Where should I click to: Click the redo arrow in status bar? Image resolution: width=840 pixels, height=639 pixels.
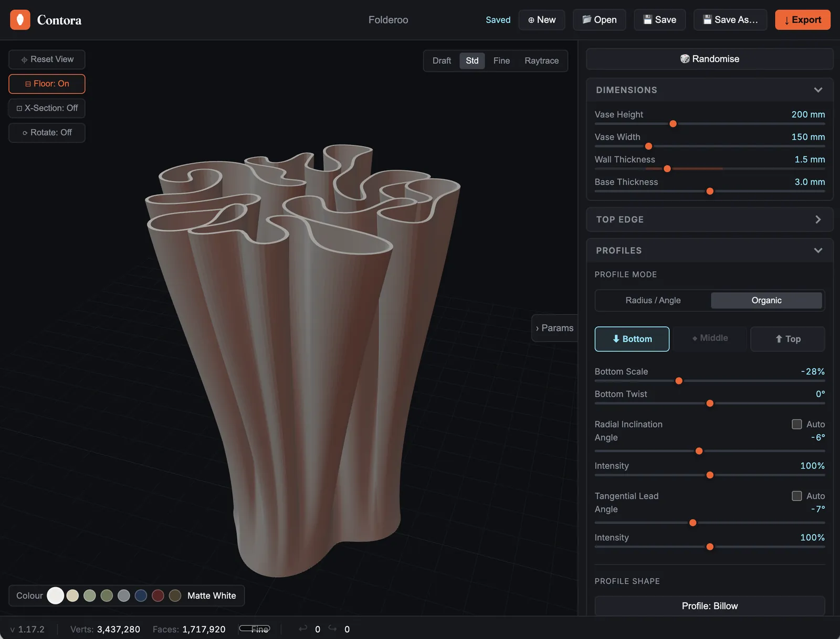tap(333, 629)
